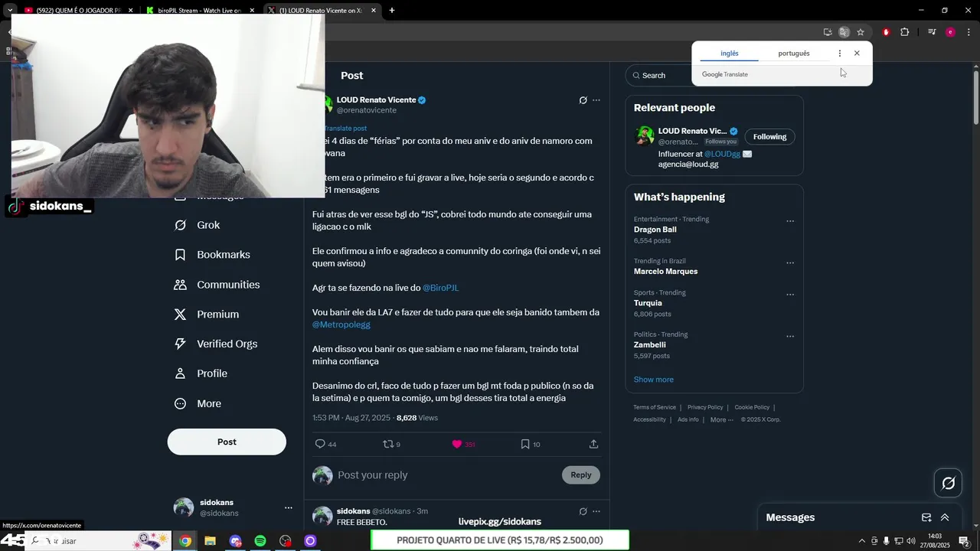The image size is (980, 551).
Task: Open Discord from the Windows taskbar
Action: pyautogui.click(x=235, y=541)
